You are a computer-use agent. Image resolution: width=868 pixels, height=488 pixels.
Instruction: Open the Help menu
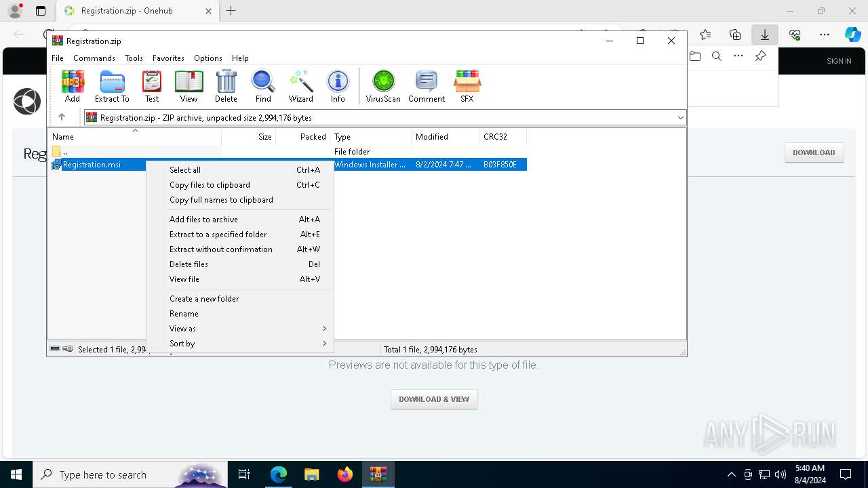click(x=240, y=58)
